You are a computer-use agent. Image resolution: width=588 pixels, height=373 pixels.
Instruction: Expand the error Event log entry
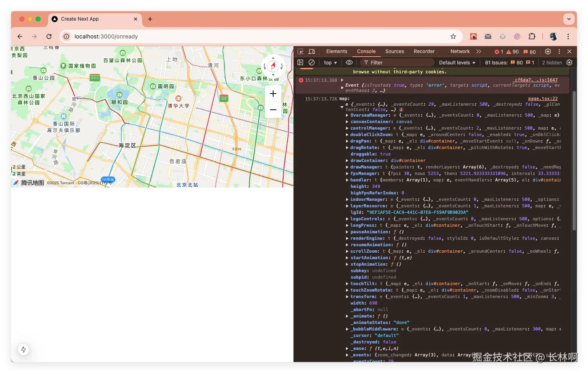342,87
